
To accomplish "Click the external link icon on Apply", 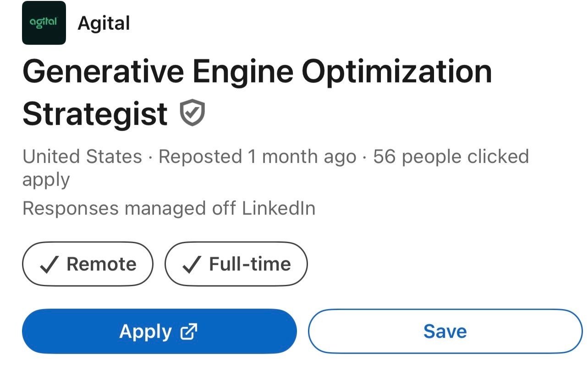I will (189, 332).
